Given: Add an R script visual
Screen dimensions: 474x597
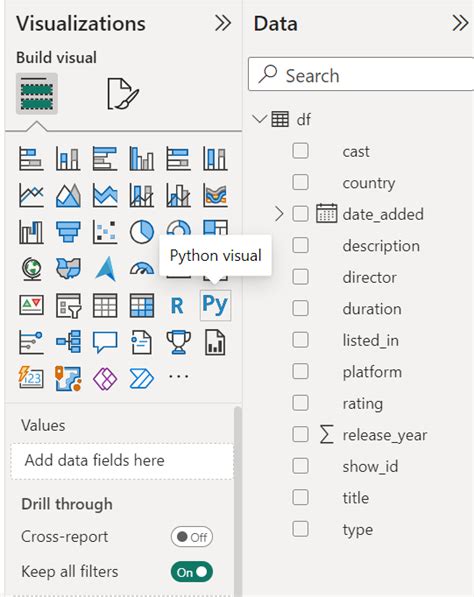Looking at the screenshot, I should 177,305.
